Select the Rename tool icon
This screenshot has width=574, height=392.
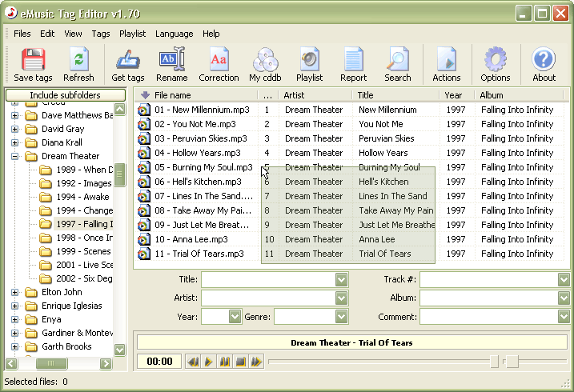click(x=171, y=64)
